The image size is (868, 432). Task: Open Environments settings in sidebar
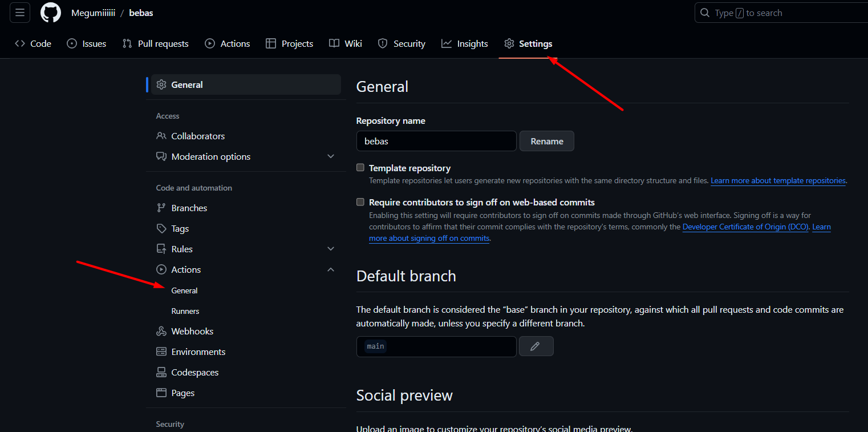[x=198, y=352]
